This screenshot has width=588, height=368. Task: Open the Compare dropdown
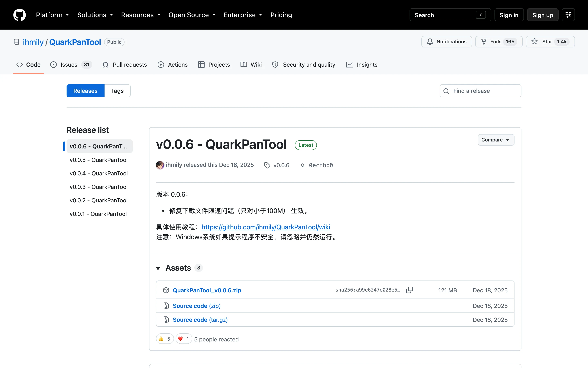496,140
